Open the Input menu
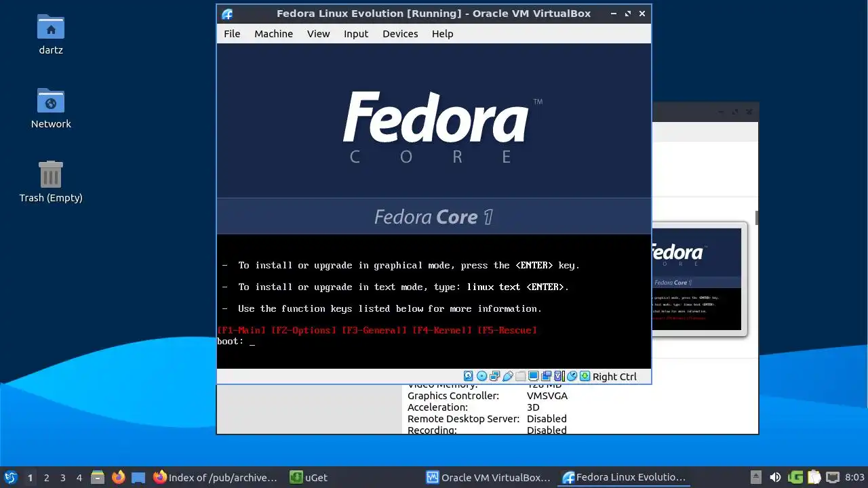The height and width of the screenshot is (488, 868). 356,34
